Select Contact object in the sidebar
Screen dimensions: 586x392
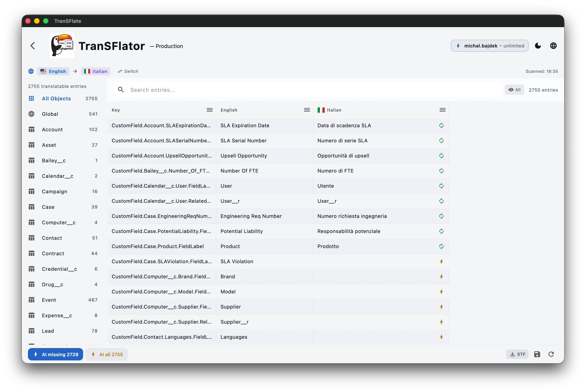tap(52, 238)
